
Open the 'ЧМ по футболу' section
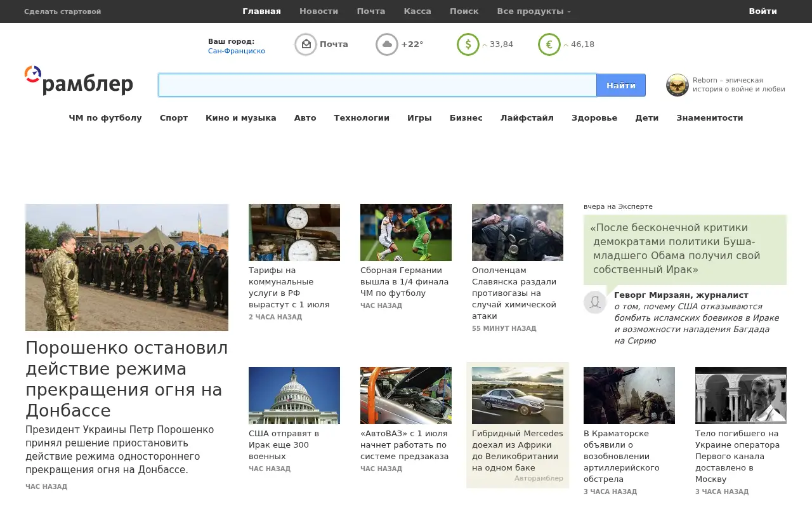pyautogui.click(x=105, y=118)
